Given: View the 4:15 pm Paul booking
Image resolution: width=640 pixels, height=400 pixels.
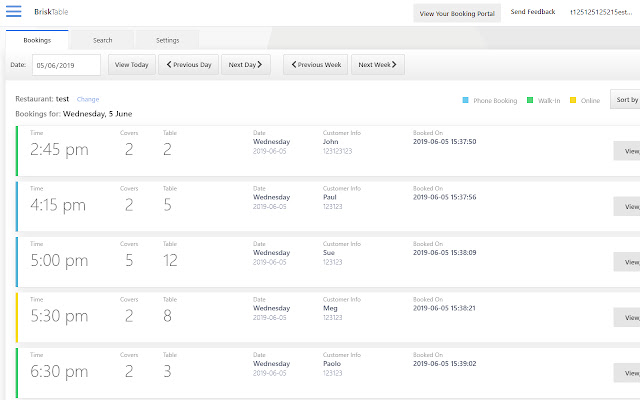Looking at the screenshot, I should coord(627,207).
